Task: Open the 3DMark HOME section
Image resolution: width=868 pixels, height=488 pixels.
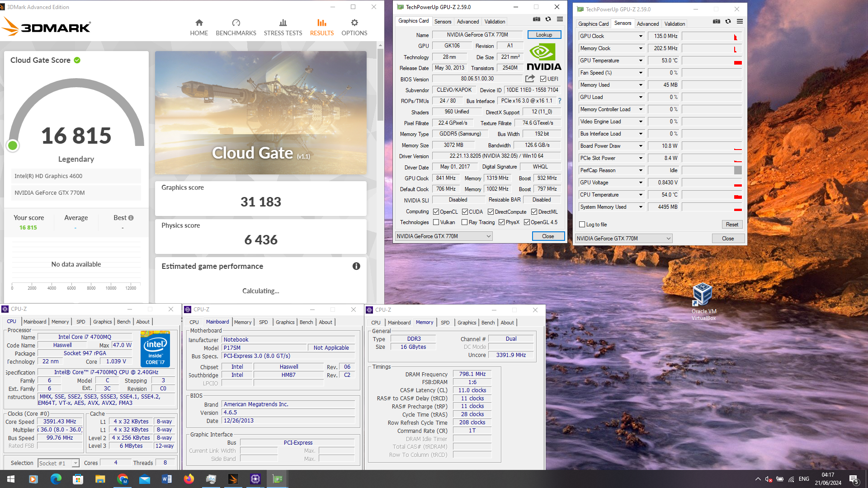Action: [199, 28]
